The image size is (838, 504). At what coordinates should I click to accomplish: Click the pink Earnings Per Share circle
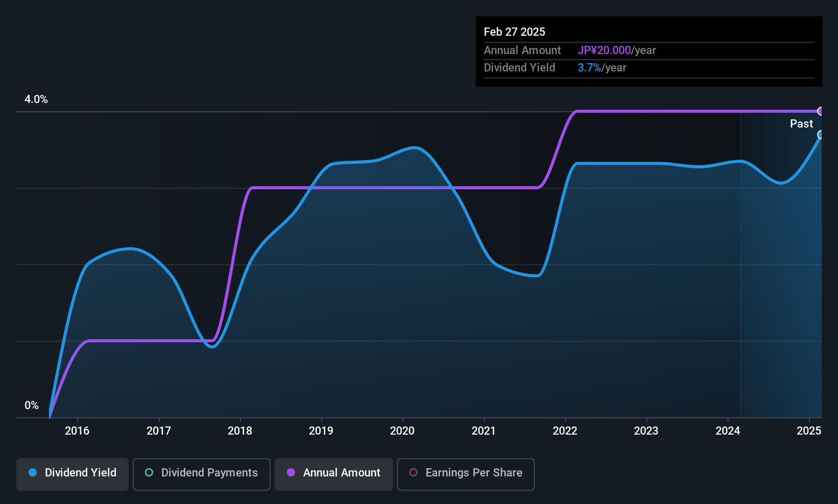(413, 472)
